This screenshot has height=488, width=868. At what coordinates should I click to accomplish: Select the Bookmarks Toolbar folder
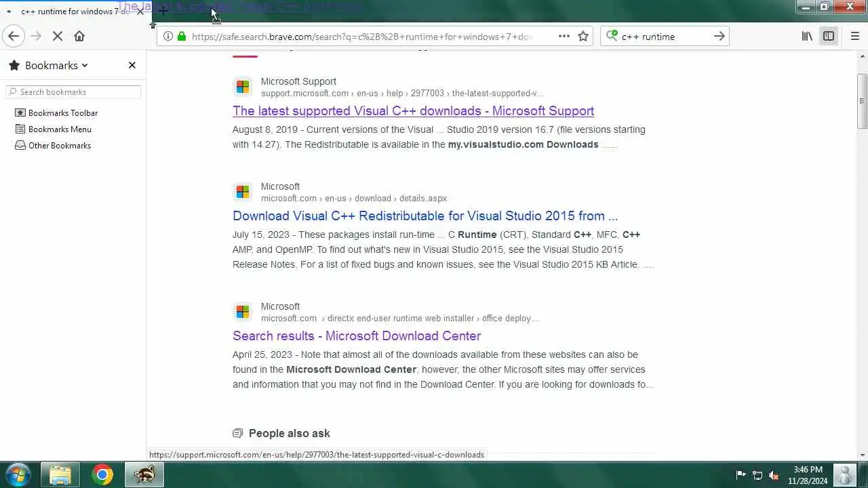pyautogui.click(x=56, y=113)
